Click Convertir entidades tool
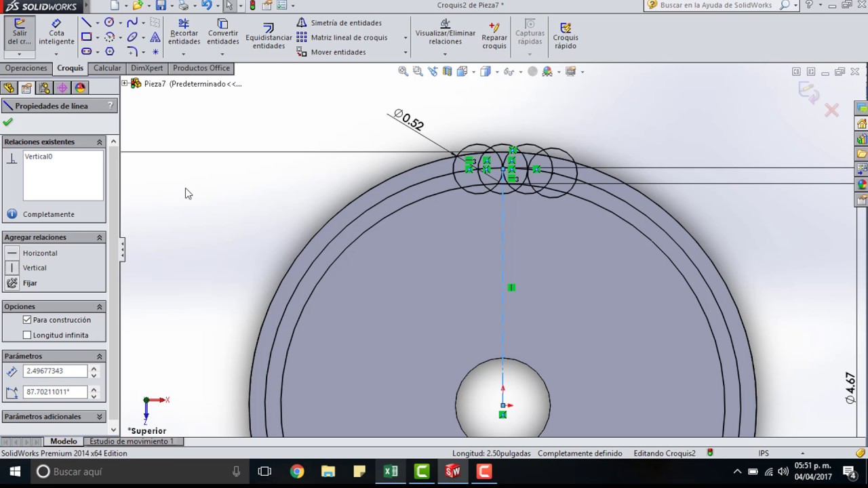The height and width of the screenshot is (488, 868). tap(222, 33)
